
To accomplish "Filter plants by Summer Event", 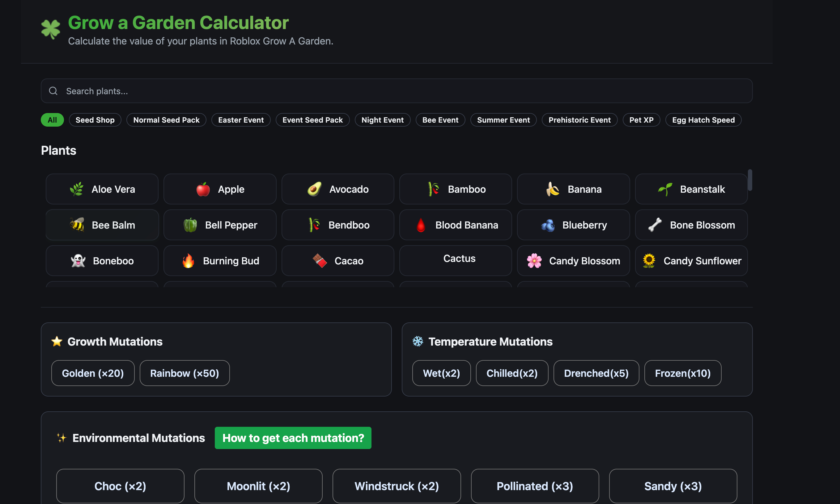I will pos(503,120).
